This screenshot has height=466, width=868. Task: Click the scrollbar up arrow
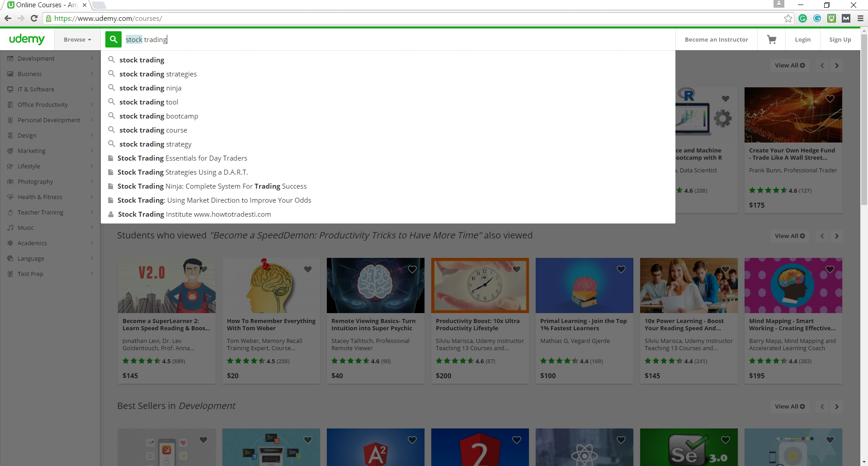tap(864, 31)
